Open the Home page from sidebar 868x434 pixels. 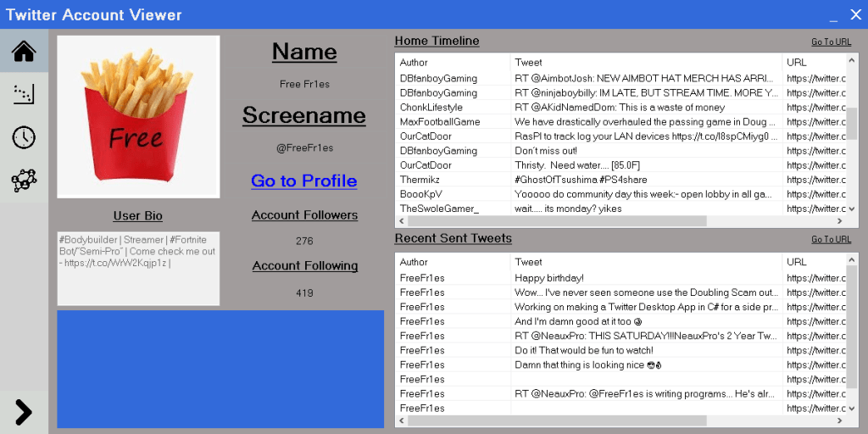pyautogui.click(x=24, y=51)
